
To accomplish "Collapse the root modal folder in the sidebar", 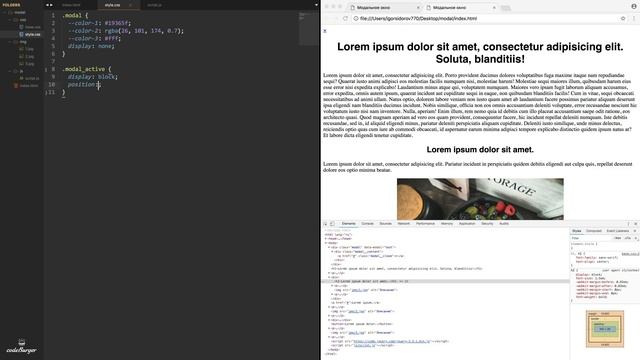I will 5,12.
